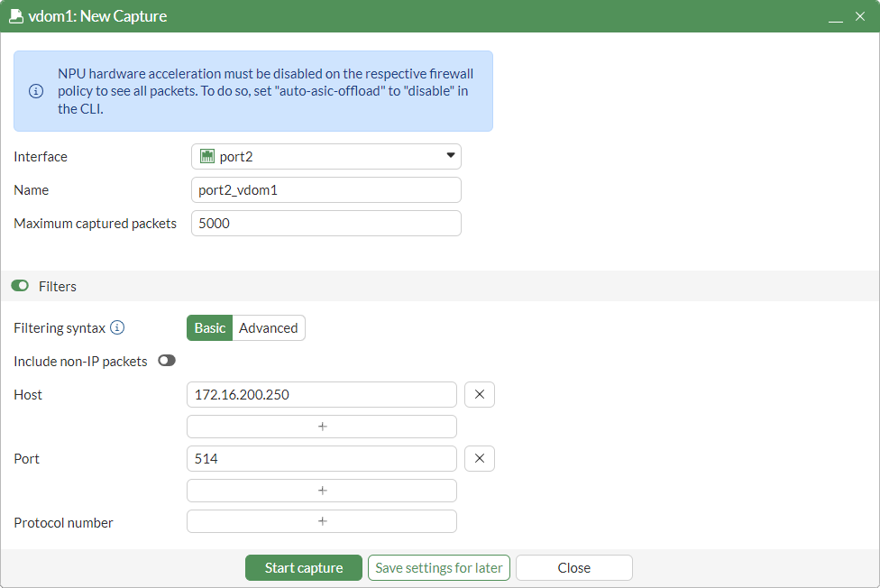Add another port filter entry
The image size is (880, 588).
click(321, 490)
